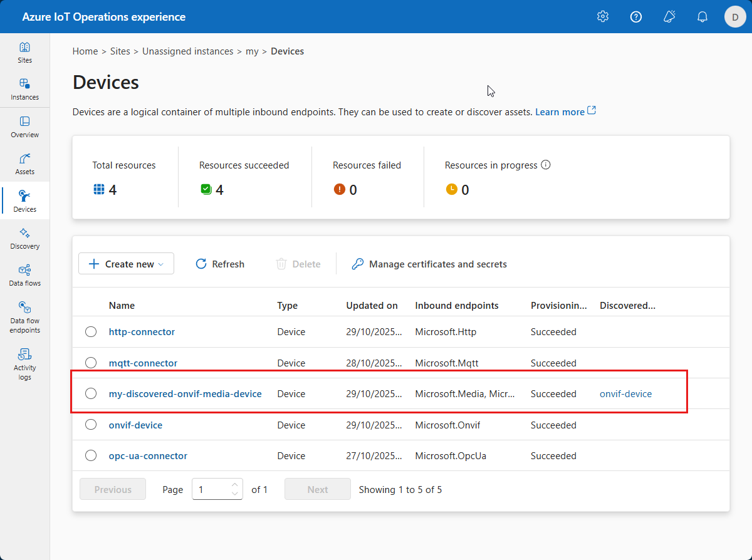Open the help question mark icon
This screenshot has width=752, height=560.
636,17
